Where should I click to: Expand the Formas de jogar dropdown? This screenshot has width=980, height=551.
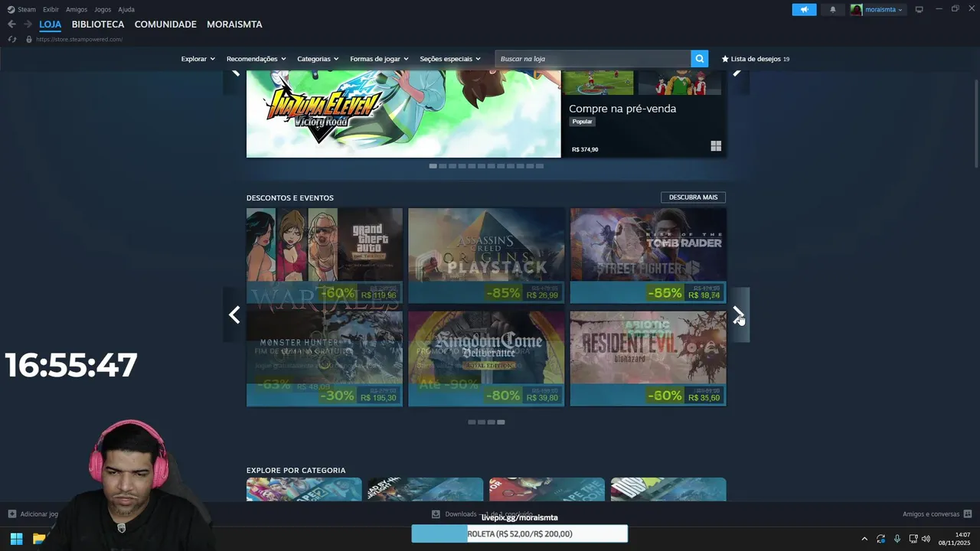(379, 59)
